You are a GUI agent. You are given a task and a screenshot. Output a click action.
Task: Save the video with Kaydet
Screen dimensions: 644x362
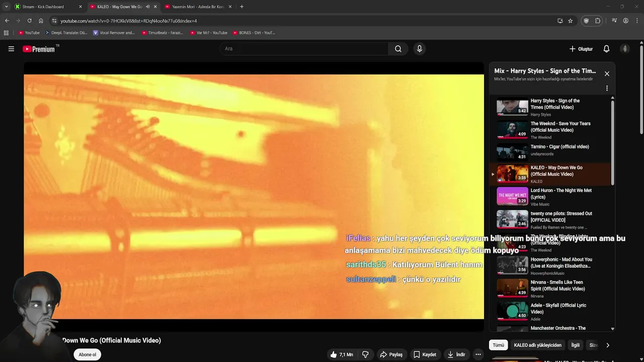pyautogui.click(x=425, y=354)
